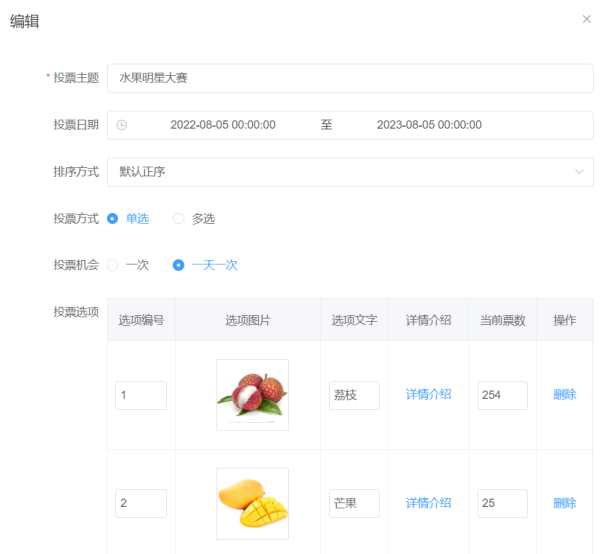Click the 选项图片 column header
This screenshot has width=600, height=554.
click(x=248, y=320)
